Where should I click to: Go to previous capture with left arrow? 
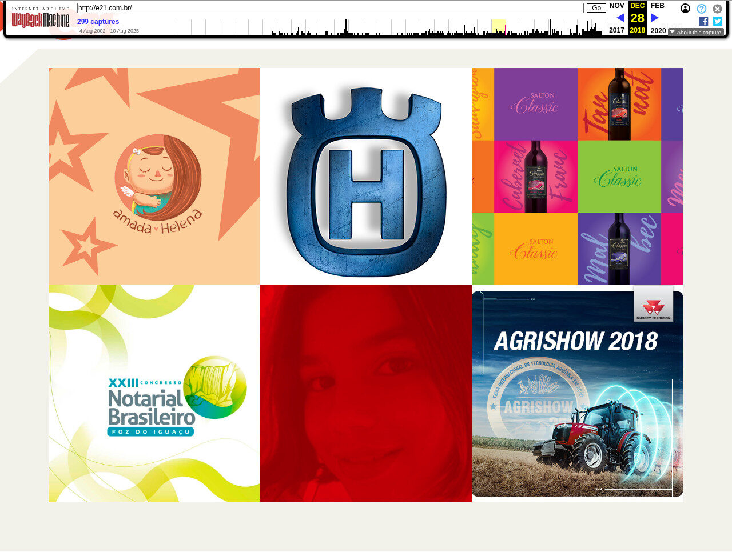[x=620, y=18]
